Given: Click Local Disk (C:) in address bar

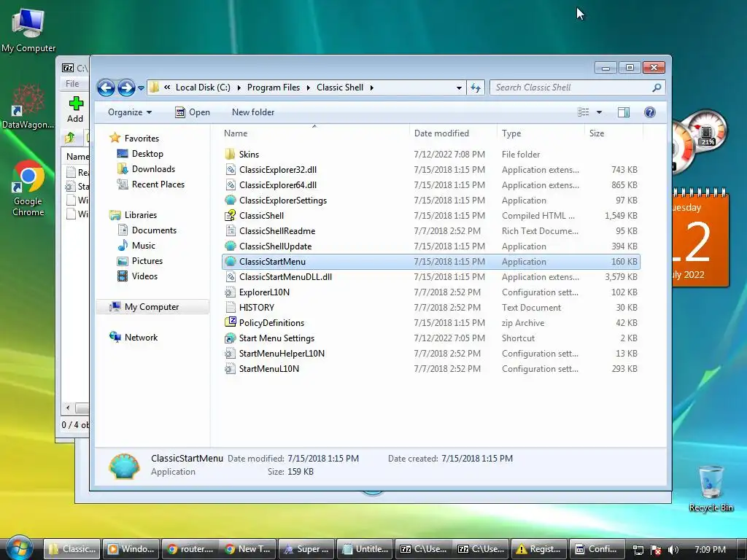Looking at the screenshot, I should tap(203, 87).
